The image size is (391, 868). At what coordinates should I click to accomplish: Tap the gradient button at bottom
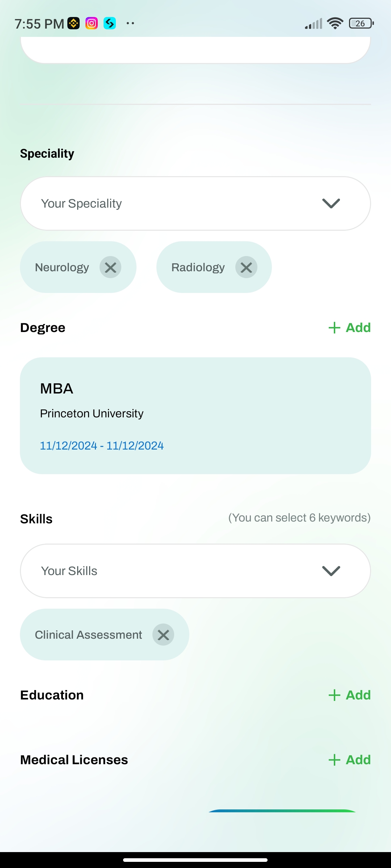pyautogui.click(x=282, y=811)
